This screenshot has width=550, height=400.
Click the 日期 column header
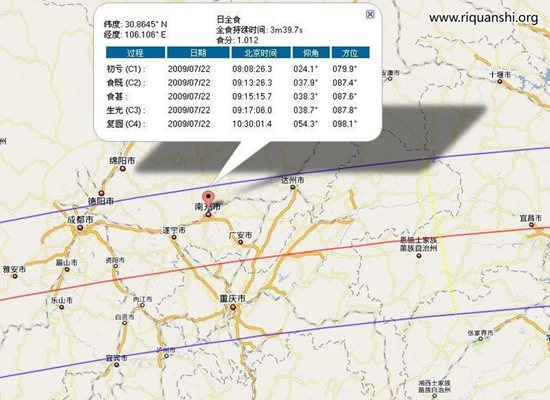tap(198, 53)
